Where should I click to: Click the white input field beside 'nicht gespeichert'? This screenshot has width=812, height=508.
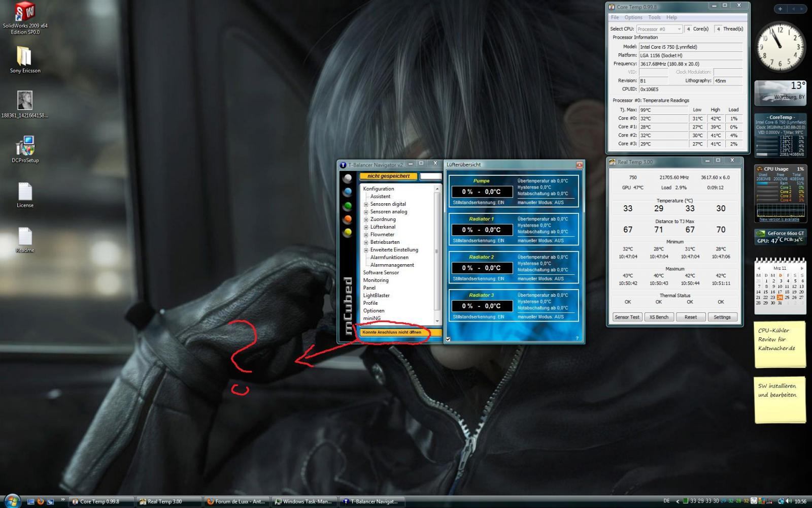click(x=431, y=176)
